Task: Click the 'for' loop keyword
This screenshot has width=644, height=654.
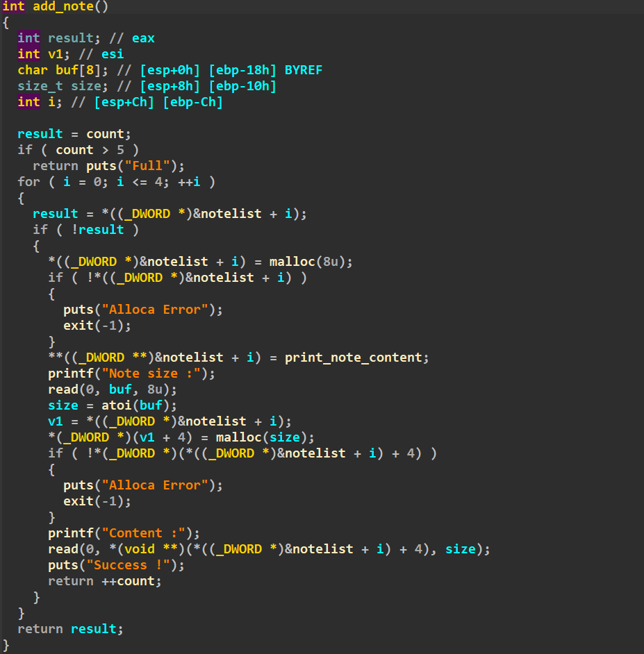Action: 28,182
